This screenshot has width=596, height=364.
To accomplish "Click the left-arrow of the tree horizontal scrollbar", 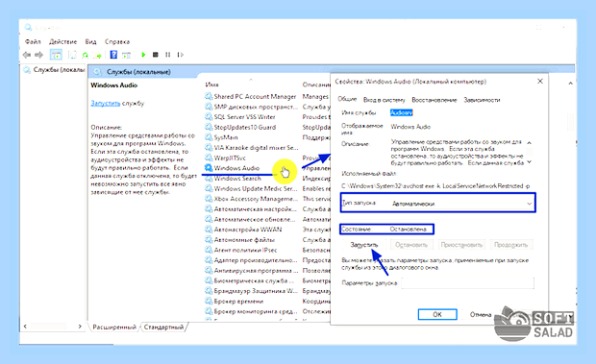I will (x=25, y=326).
